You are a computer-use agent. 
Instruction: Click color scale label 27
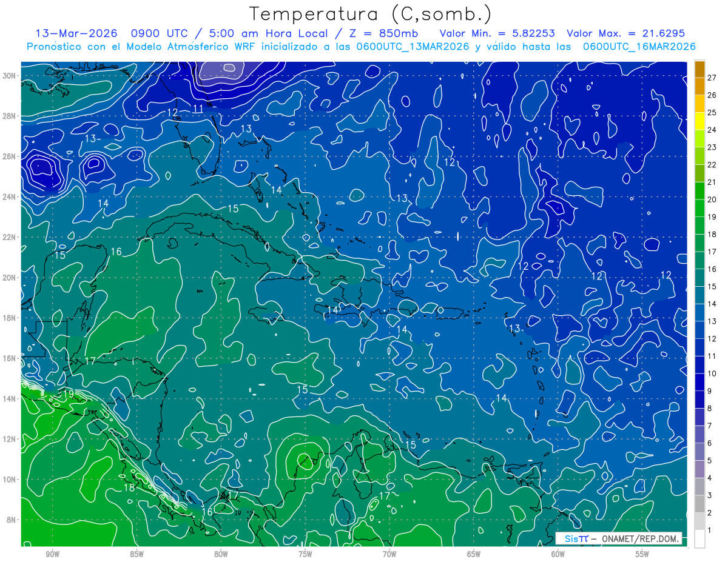pyautogui.click(x=712, y=78)
